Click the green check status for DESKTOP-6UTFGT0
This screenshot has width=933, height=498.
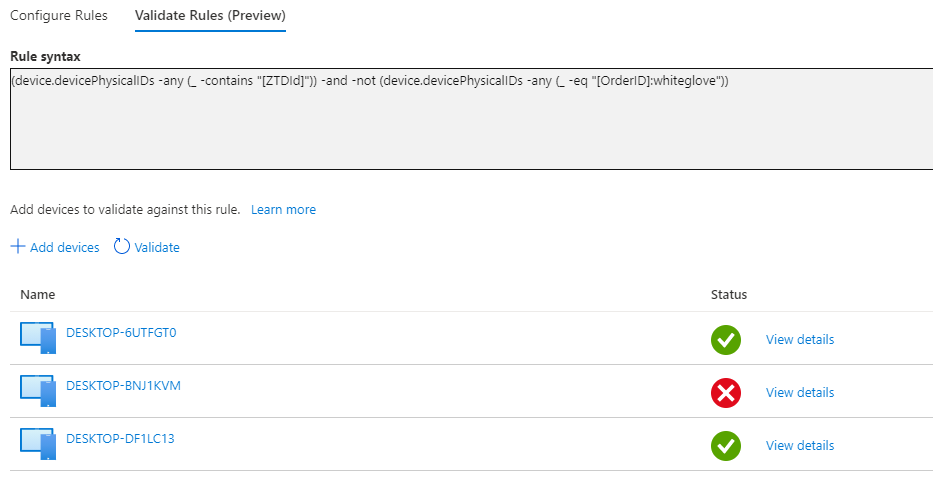[725, 340]
